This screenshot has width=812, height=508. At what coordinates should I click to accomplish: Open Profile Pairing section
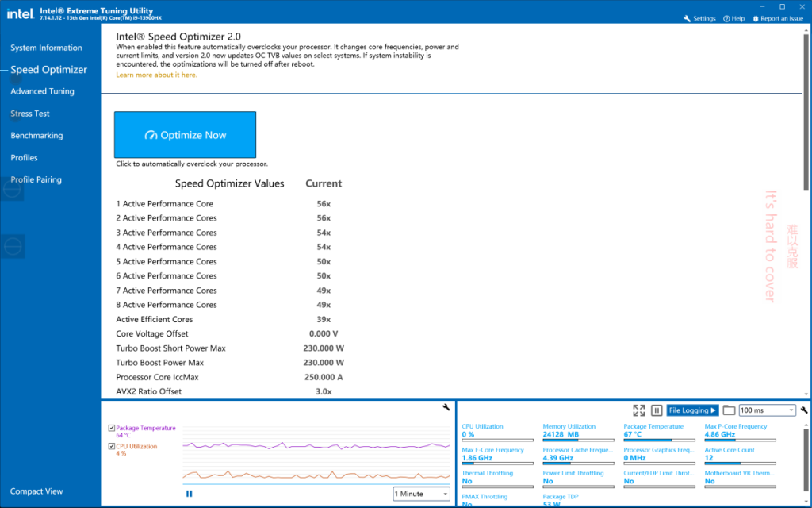pyautogui.click(x=36, y=179)
